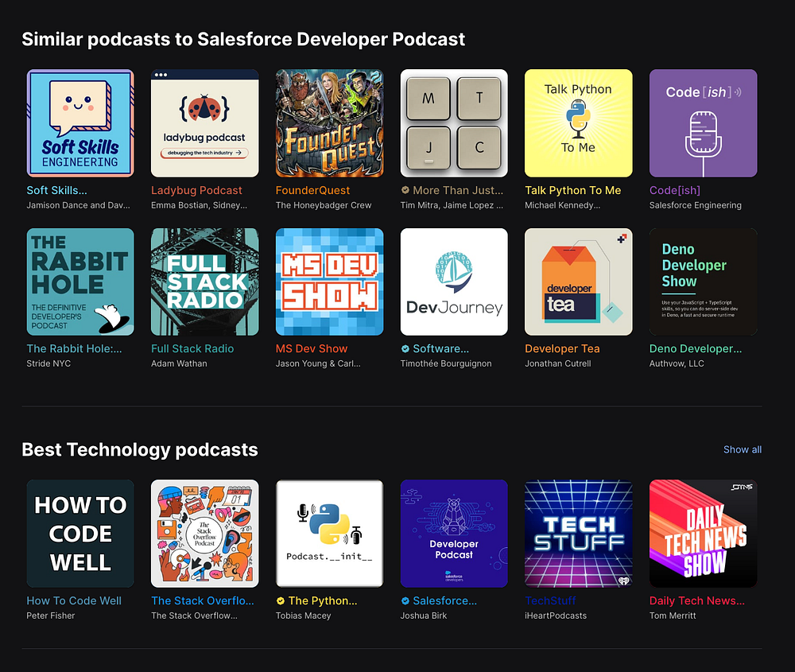795x672 pixels.
Task: Open the Daily Tech News Show cover art
Action: point(704,534)
